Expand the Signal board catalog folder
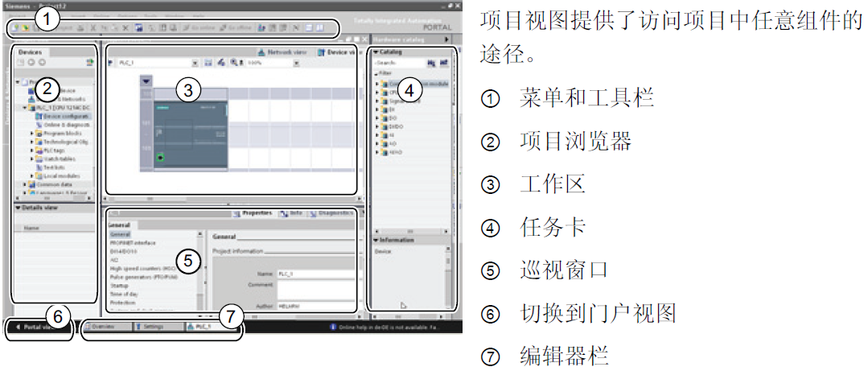Screen dimensions: 868x371 tap(377, 101)
